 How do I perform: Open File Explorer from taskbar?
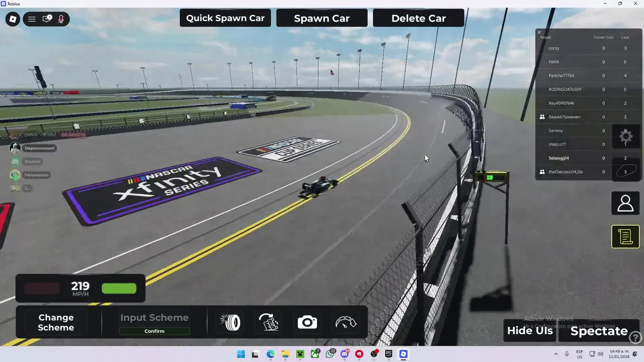(x=285, y=354)
